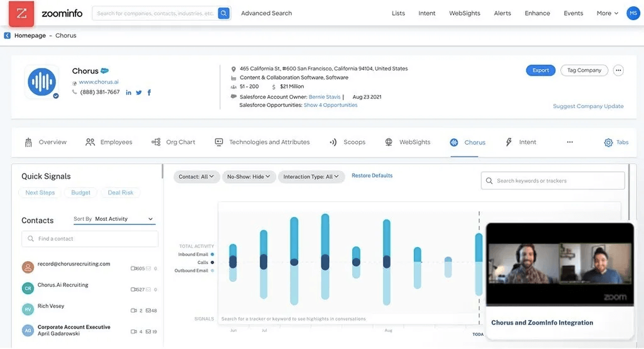Focus the Search keywords or trackers field

click(553, 180)
